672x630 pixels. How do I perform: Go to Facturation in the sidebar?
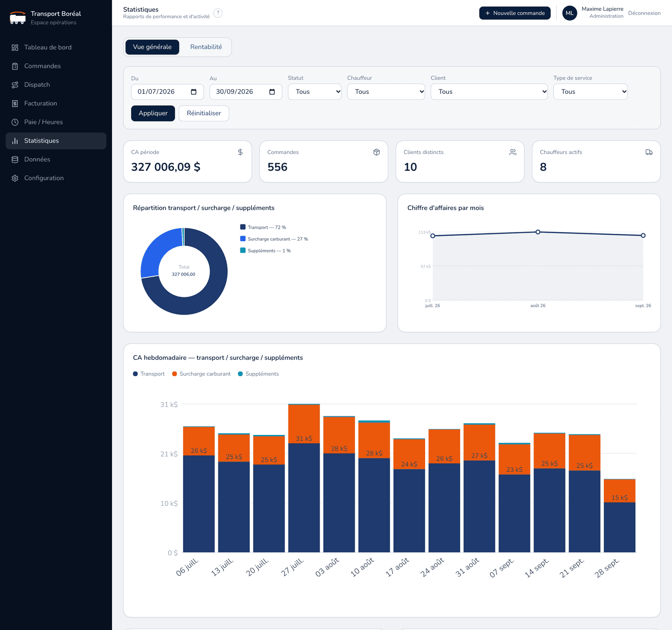(56, 104)
